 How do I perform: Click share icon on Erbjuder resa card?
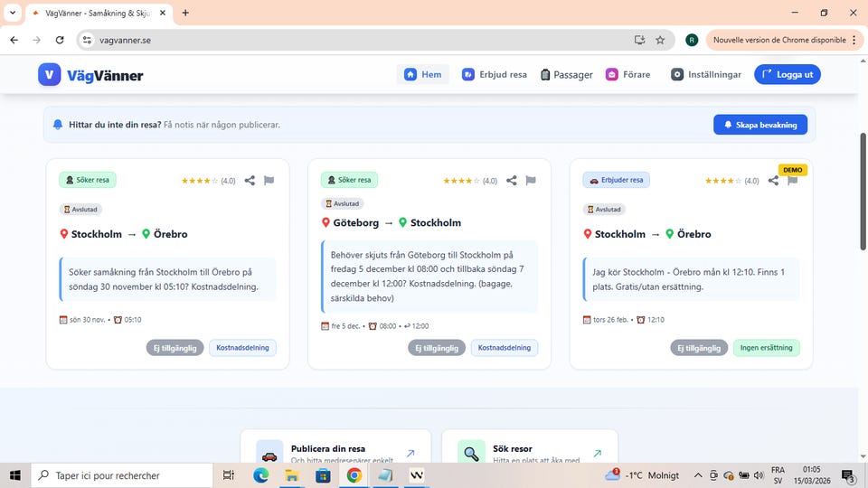point(773,181)
